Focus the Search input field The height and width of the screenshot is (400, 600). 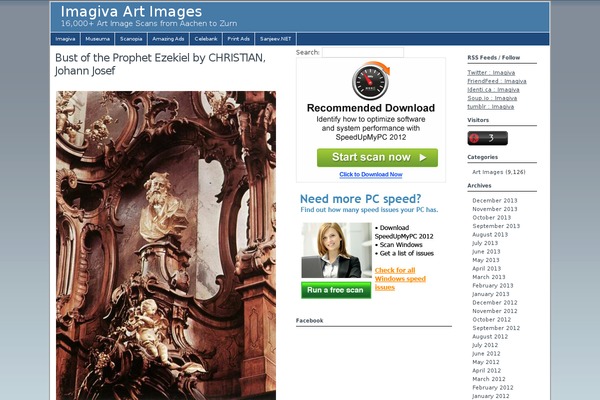point(363,52)
